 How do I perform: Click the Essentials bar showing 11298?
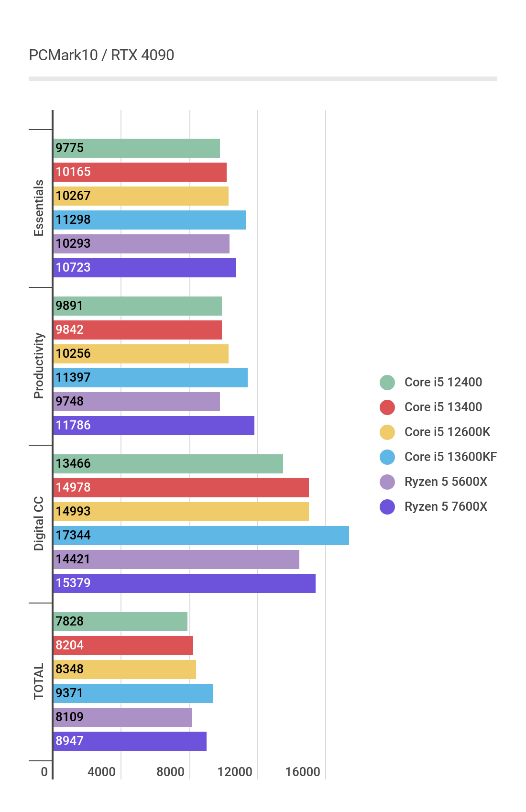click(149, 220)
